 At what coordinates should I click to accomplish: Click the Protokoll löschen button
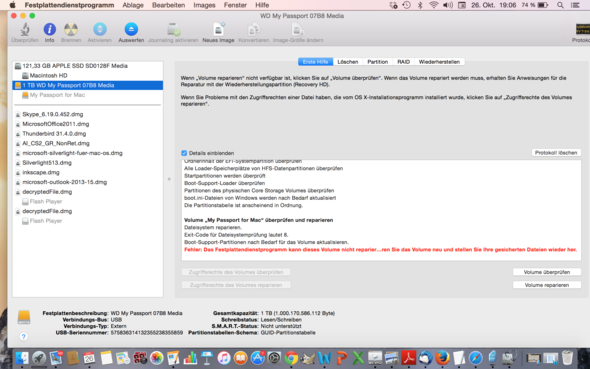coord(556,153)
